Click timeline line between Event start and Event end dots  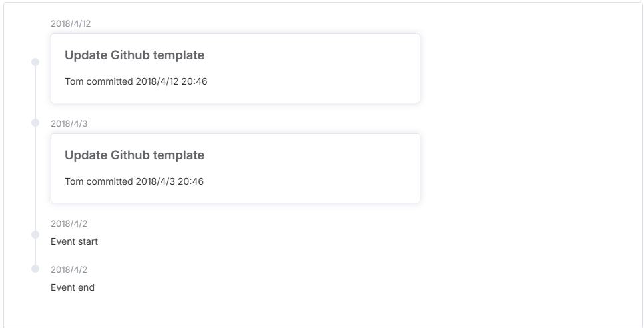(35, 251)
